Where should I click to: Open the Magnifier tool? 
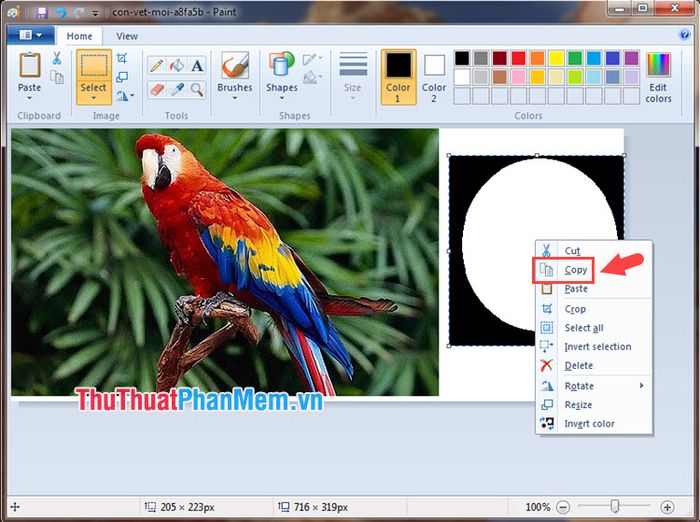point(197,89)
